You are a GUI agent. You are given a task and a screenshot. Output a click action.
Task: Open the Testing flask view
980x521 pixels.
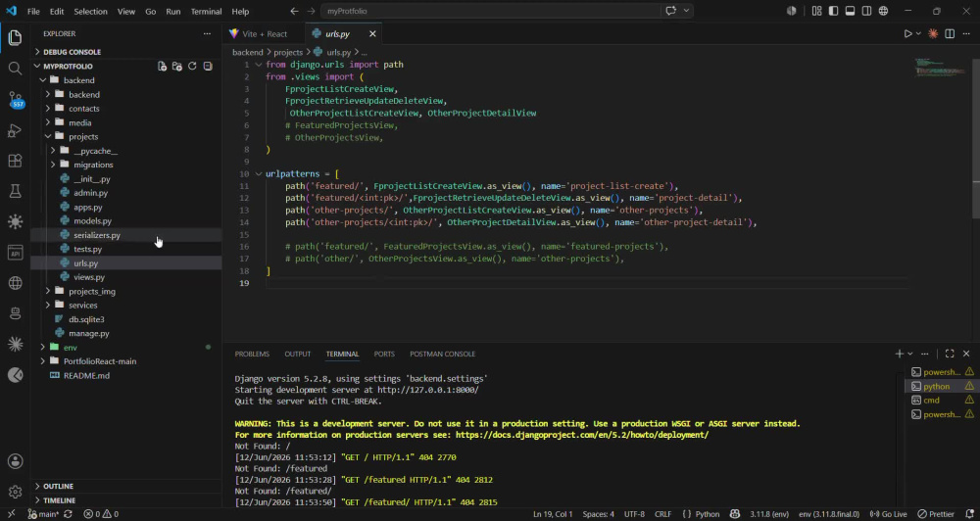pos(15,191)
